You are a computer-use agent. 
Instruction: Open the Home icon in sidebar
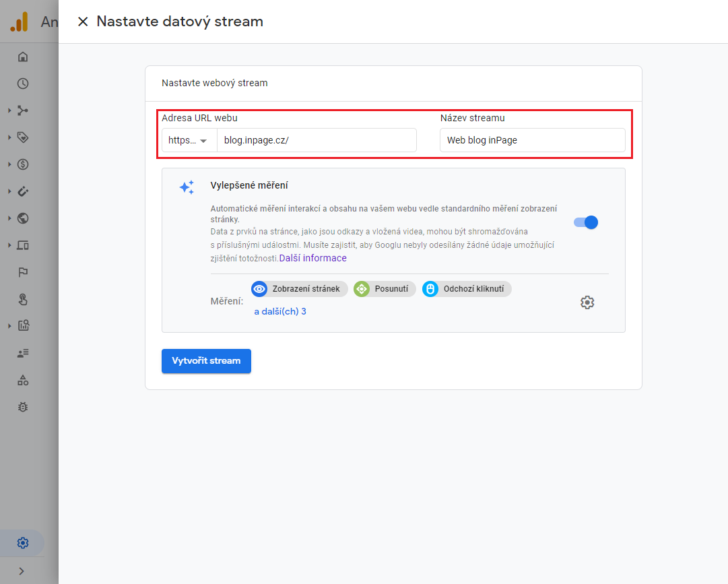pos(23,57)
